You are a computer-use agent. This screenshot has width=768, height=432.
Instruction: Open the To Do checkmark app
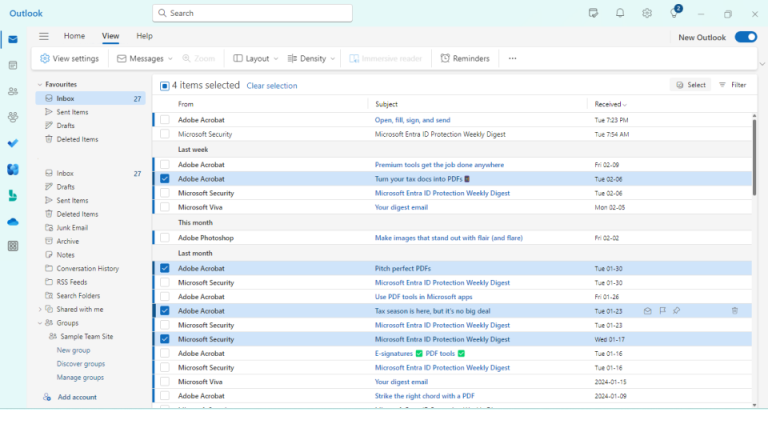12,143
